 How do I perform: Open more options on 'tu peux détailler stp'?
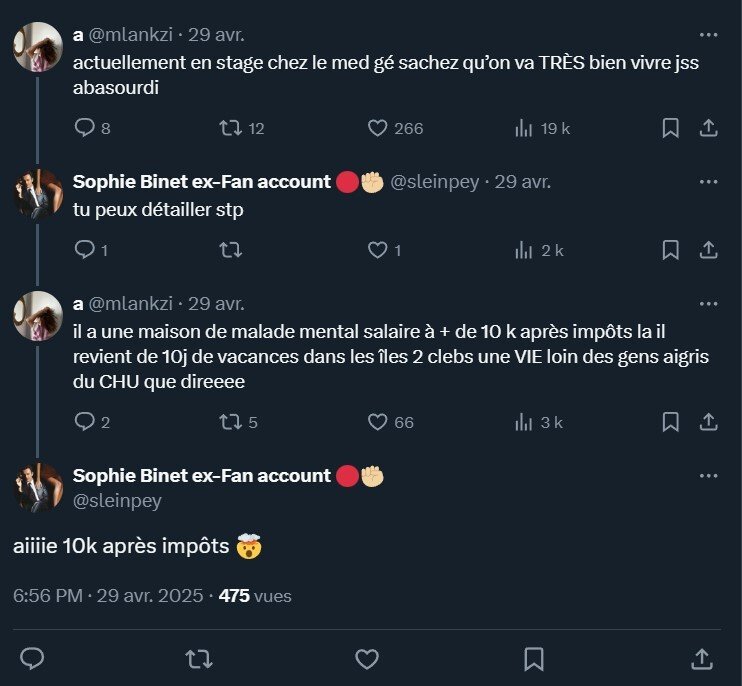click(708, 182)
